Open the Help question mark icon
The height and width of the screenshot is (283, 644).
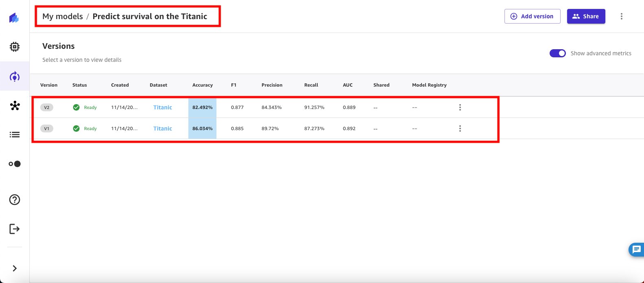(x=15, y=200)
